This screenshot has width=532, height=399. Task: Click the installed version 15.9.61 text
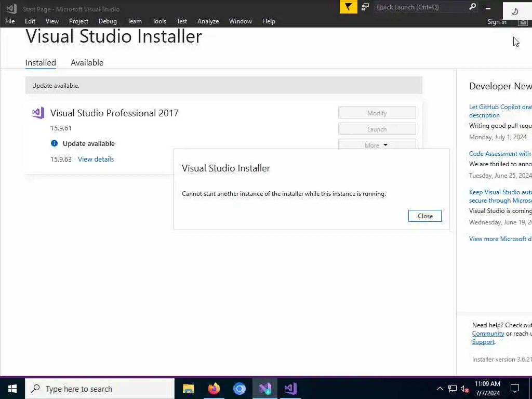[61, 128]
